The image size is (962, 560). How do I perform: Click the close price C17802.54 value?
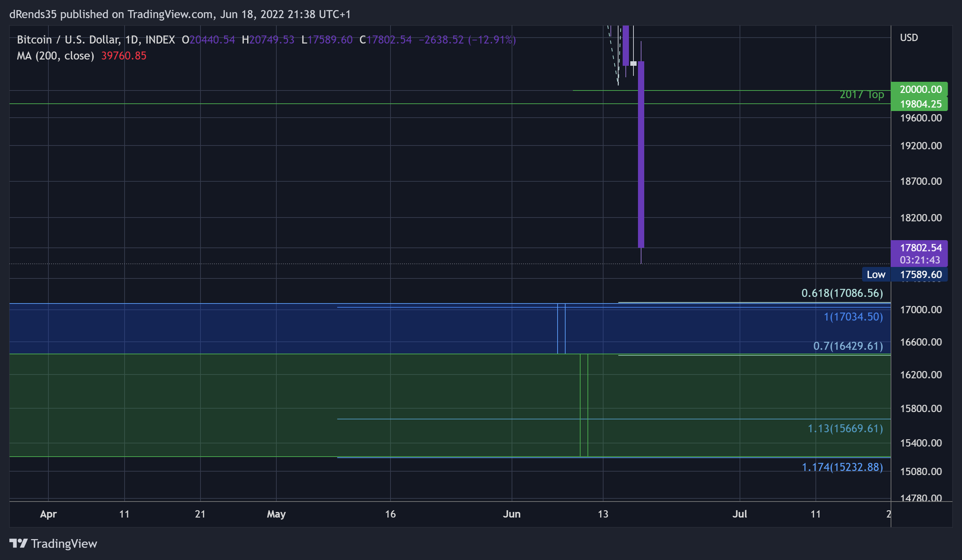tap(386, 40)
